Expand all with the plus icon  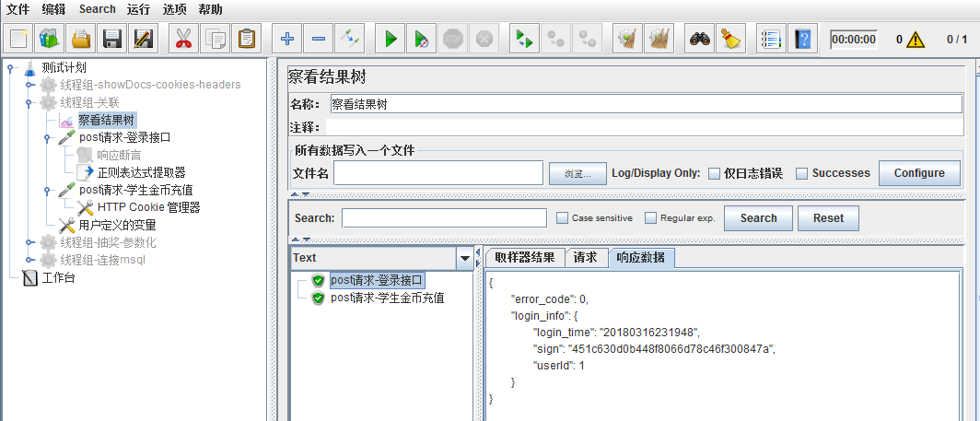(287, 40)
